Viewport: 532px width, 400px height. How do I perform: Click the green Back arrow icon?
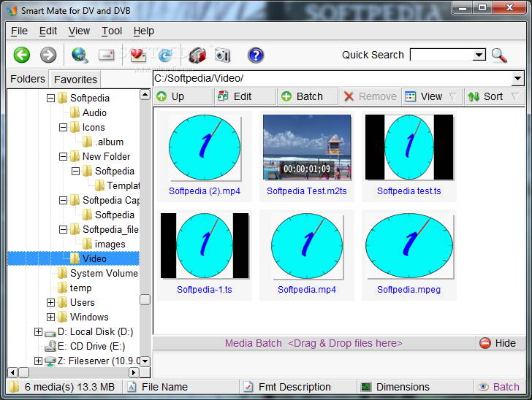click(22, 55)
